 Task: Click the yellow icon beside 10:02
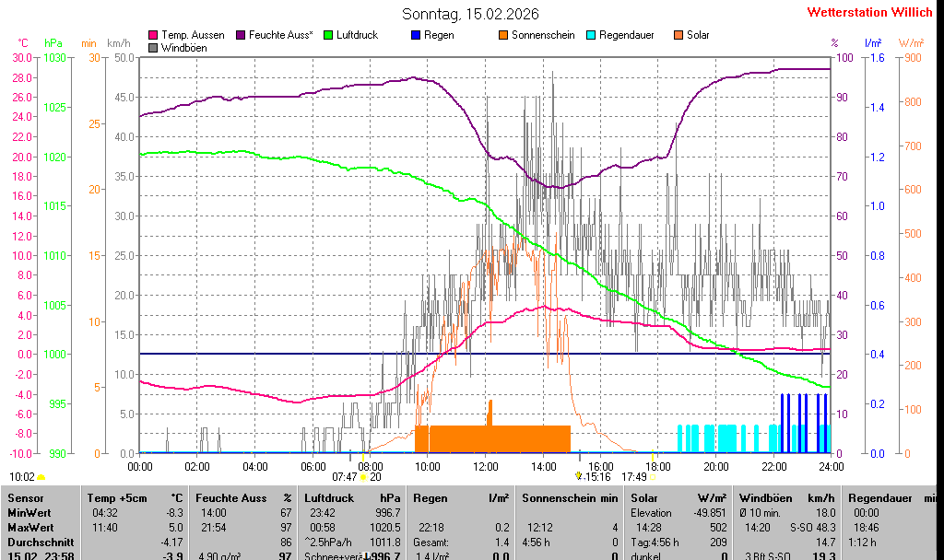tap(41, 477)
